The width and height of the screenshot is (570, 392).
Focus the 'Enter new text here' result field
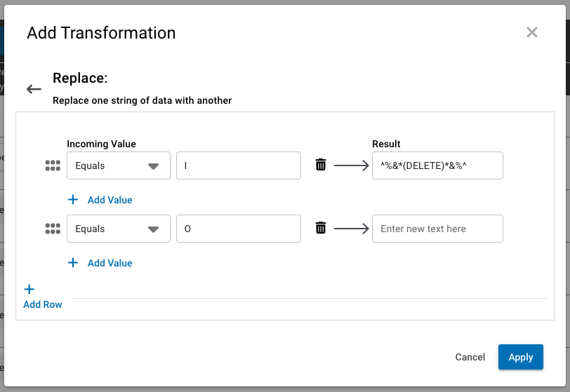click(438, 229)
